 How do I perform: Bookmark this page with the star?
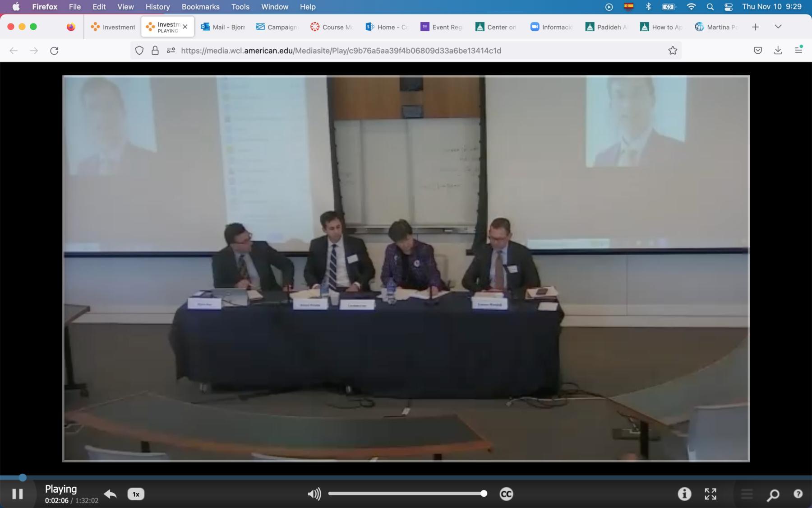click(x=673, y=50)
